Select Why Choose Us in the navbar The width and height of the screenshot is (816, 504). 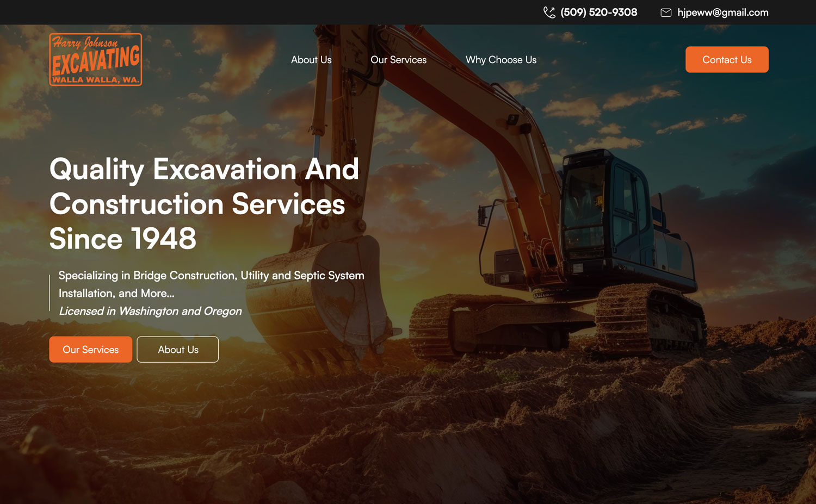coord(500,60)
